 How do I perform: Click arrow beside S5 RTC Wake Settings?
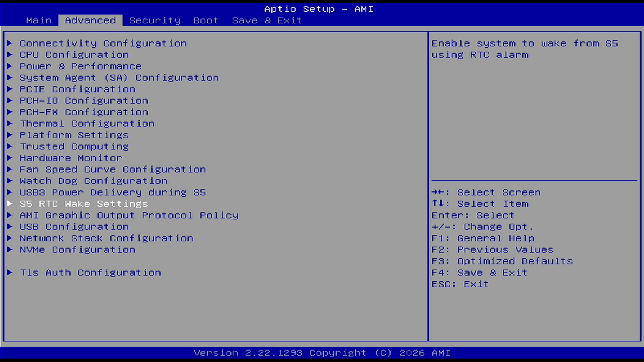(x=10, y=204)
